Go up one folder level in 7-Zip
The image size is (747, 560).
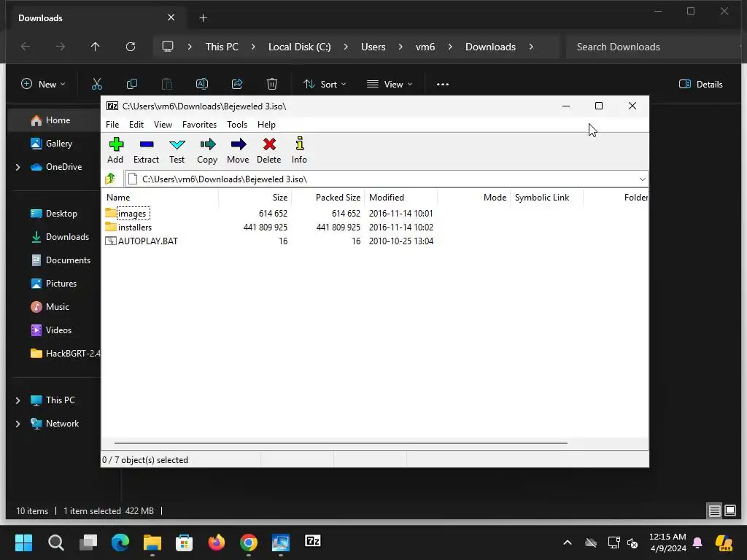pos(111,179)
